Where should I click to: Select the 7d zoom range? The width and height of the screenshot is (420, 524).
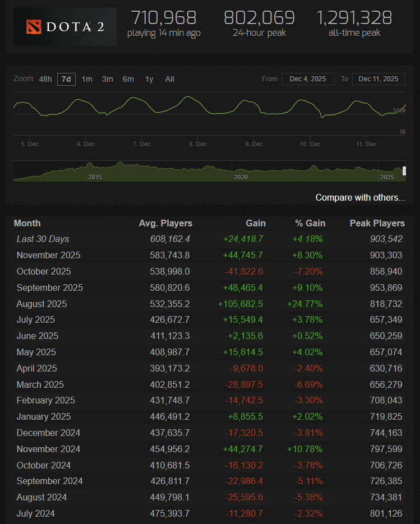pyautogui.click(x=66, y=79)
